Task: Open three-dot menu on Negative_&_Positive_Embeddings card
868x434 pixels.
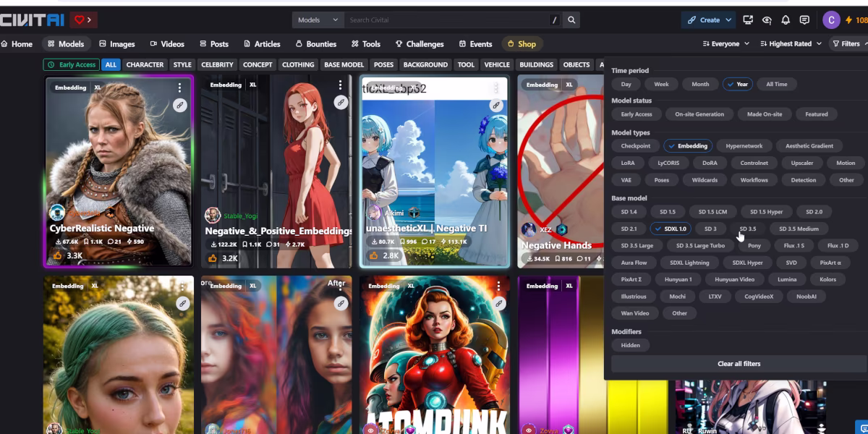Action: click(340, 86)
